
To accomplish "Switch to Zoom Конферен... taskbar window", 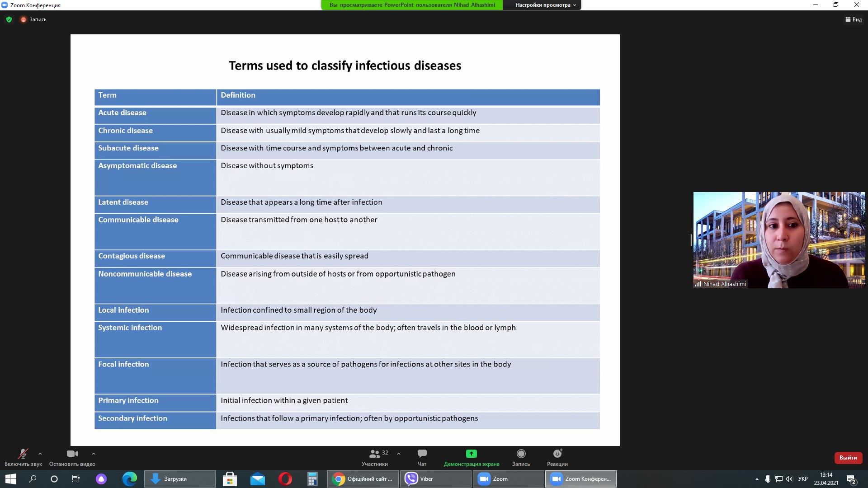I will pos(581,479).
